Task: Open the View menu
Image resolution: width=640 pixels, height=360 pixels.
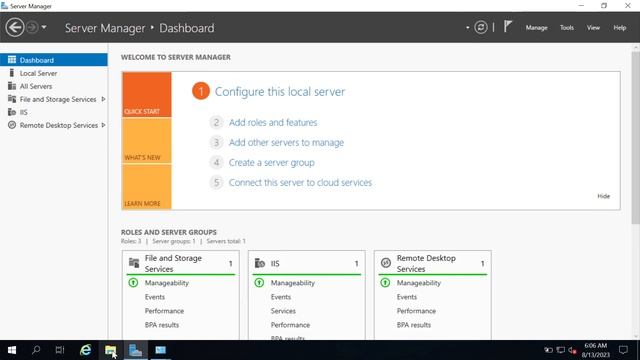Action: (593, 28)
